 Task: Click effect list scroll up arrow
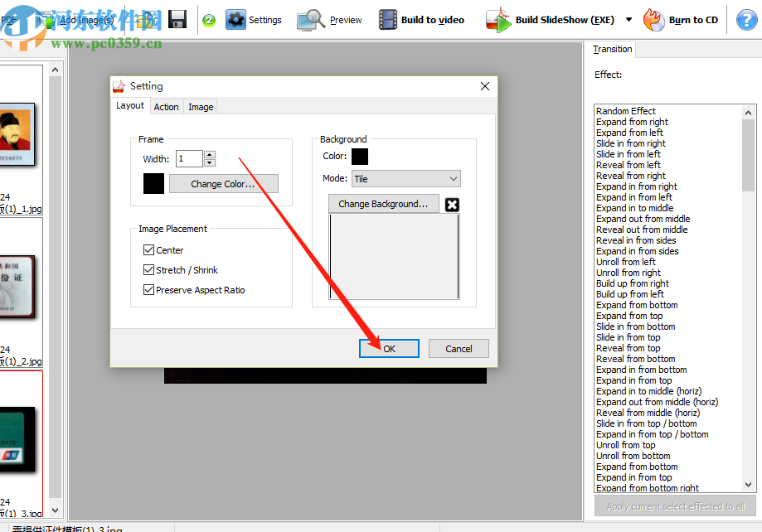(749, 113)
